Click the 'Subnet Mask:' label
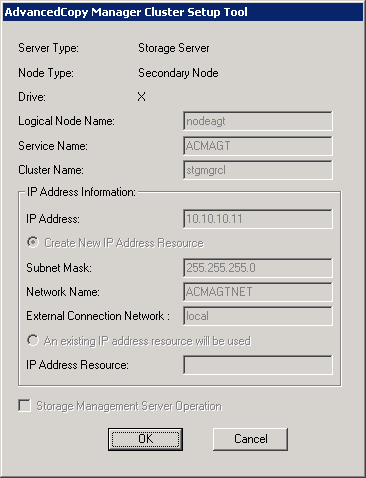 tap(59, 268)
